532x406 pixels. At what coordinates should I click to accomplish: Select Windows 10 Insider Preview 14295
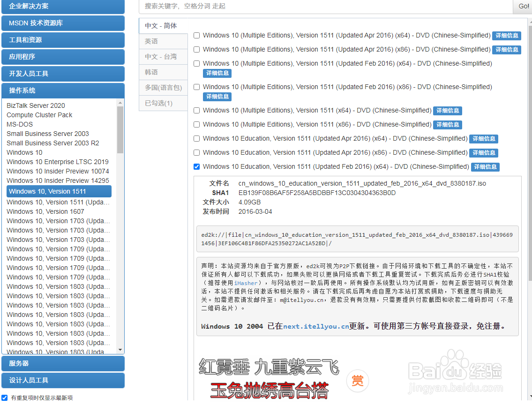pyautogui.click(x=58, y=181)
